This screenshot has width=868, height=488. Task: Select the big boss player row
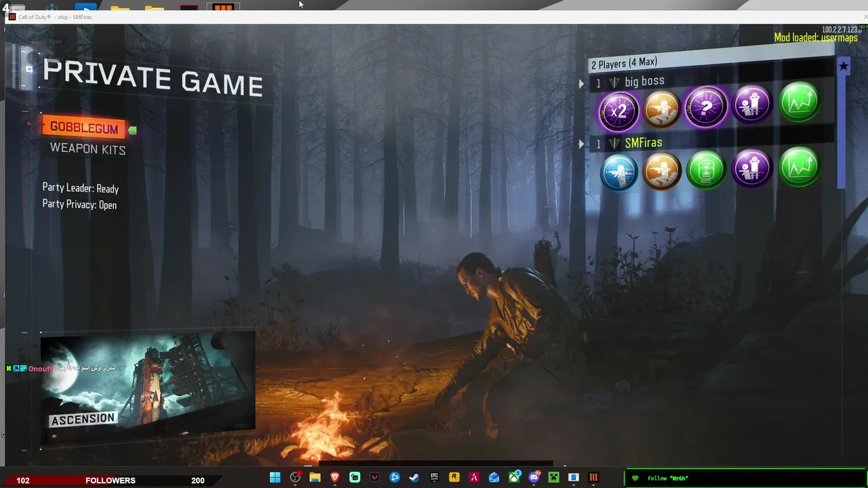(712, 80)
